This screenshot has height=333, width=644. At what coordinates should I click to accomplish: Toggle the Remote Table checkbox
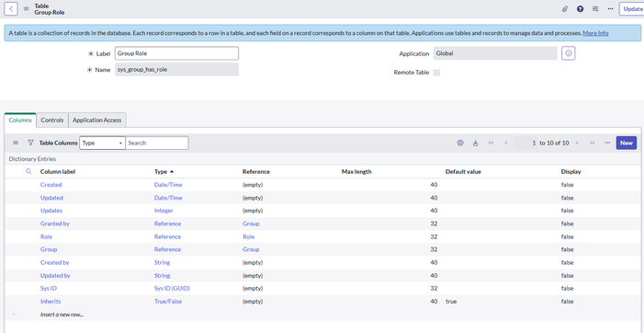pos(437,73)
